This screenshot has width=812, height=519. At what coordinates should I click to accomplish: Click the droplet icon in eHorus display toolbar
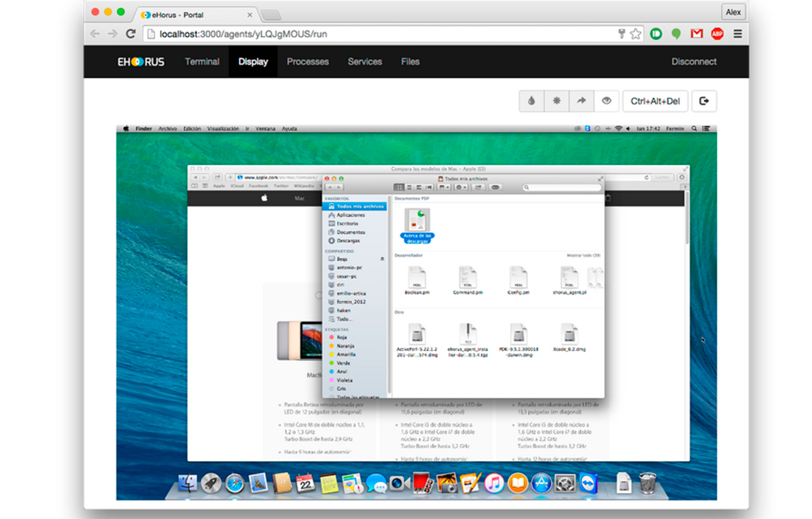pos(531,101)
